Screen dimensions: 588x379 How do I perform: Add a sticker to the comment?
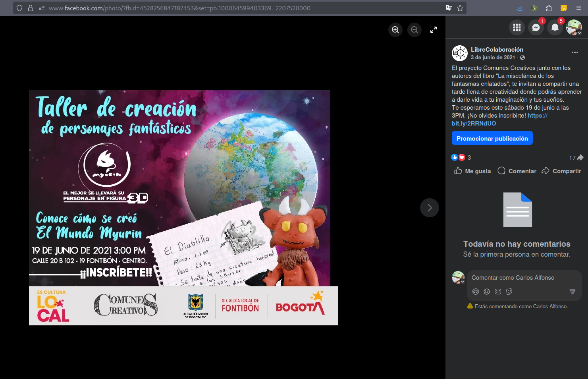[x=509, y=292]
